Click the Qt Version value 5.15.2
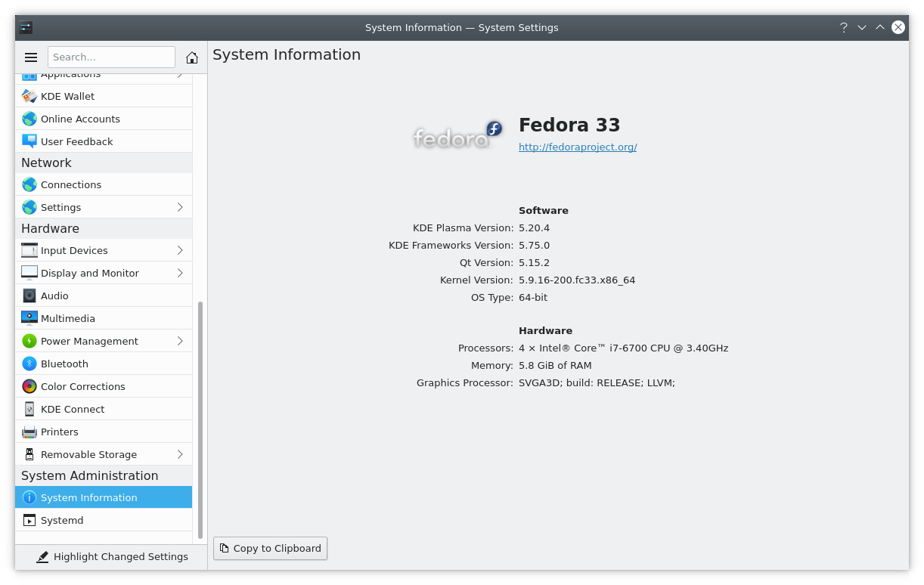This screenshot has height=585, width=924. click(x=534, y=262)
